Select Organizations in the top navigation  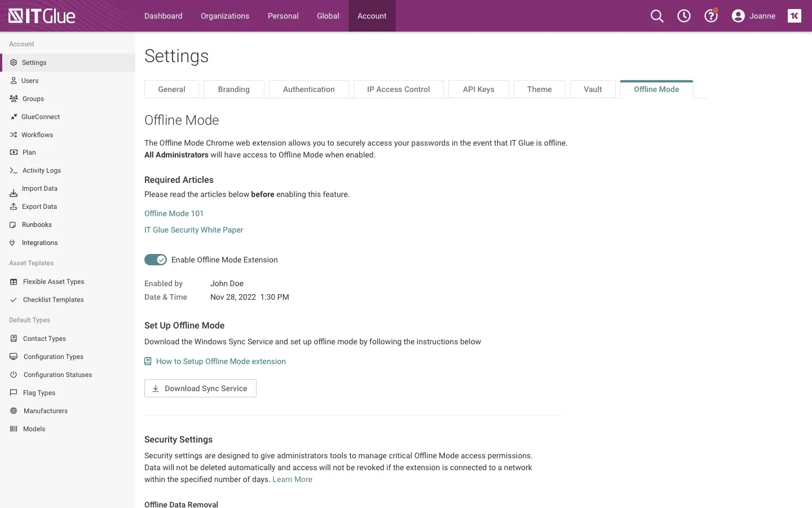point(225,16)
